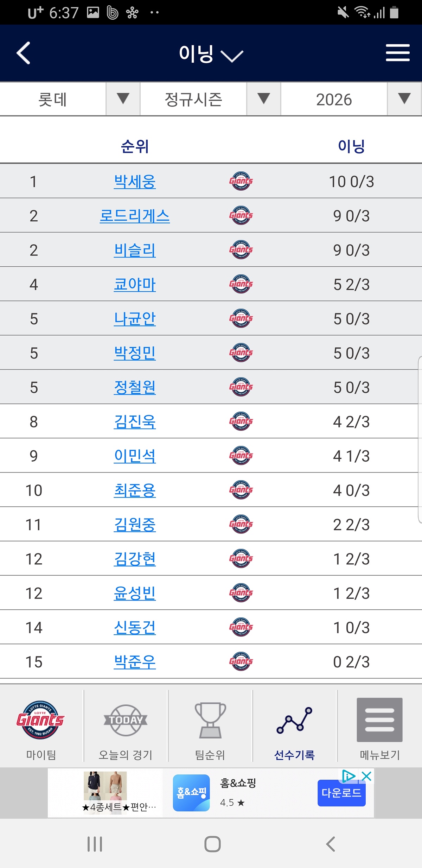Tap the back arrow in header
Screen dimensions: 422x868
coord(23,53)
